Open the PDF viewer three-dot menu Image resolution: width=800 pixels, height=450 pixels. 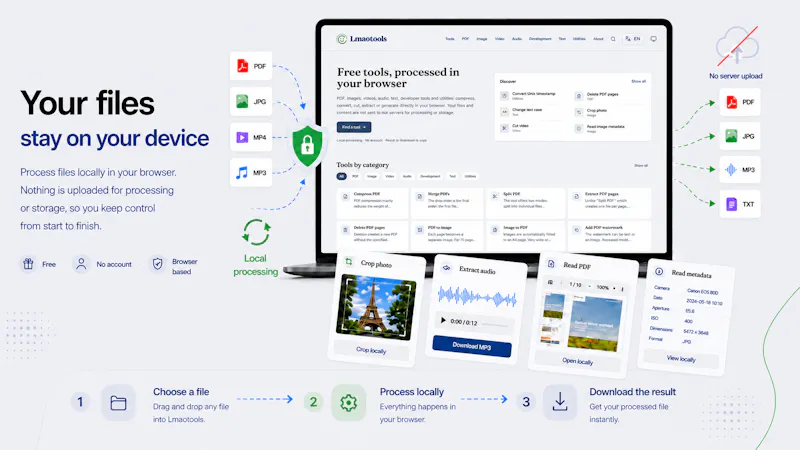[x=622, y=289]
